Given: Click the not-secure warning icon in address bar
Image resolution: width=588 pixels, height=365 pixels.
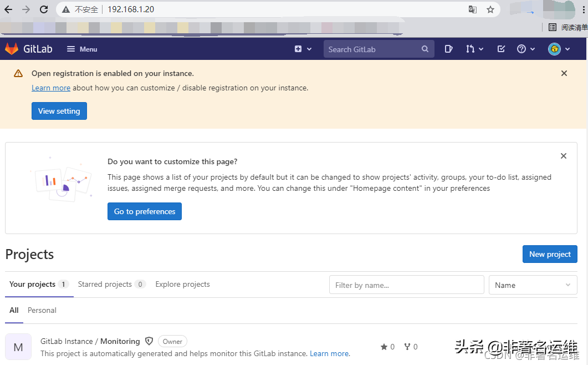Looking at the screenshot, I should tap(66, 9).
